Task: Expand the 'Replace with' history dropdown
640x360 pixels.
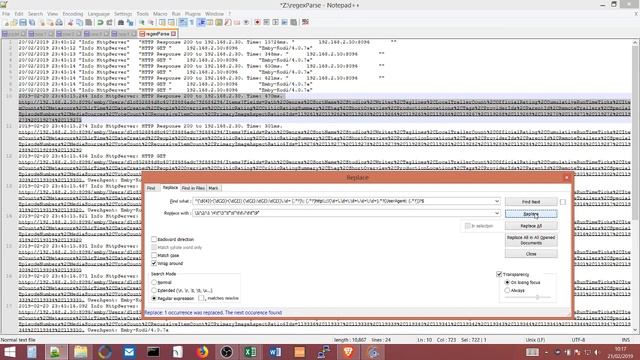Action: click(x=496, y=213)
